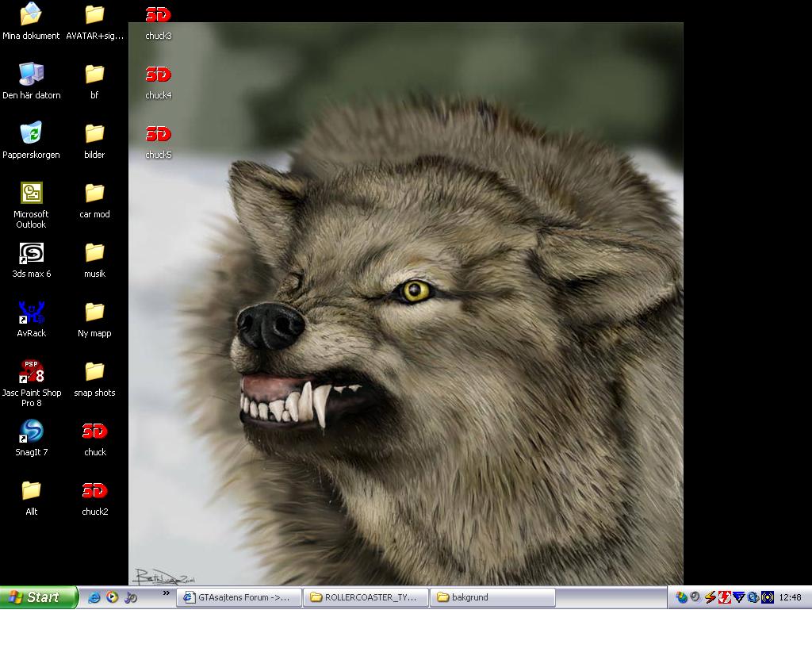812x652 pixels.
Task: Select the AvRack desktop icon
Action: point(31,313)
